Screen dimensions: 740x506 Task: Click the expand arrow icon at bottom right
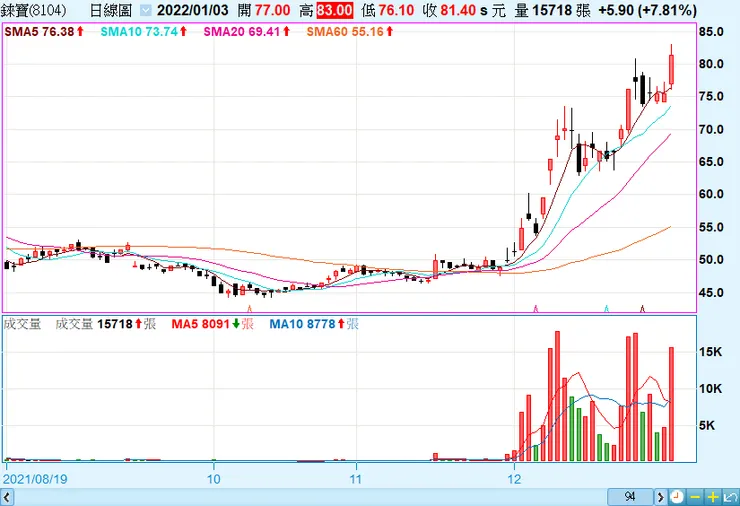pyautogui.click(x=731, y=497)
